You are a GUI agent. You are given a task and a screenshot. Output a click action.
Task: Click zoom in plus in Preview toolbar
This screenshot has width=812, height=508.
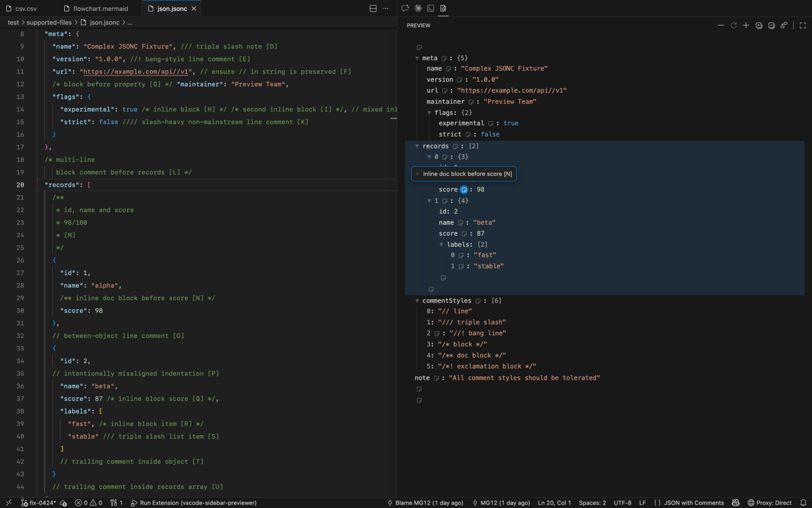click(746, 25)
